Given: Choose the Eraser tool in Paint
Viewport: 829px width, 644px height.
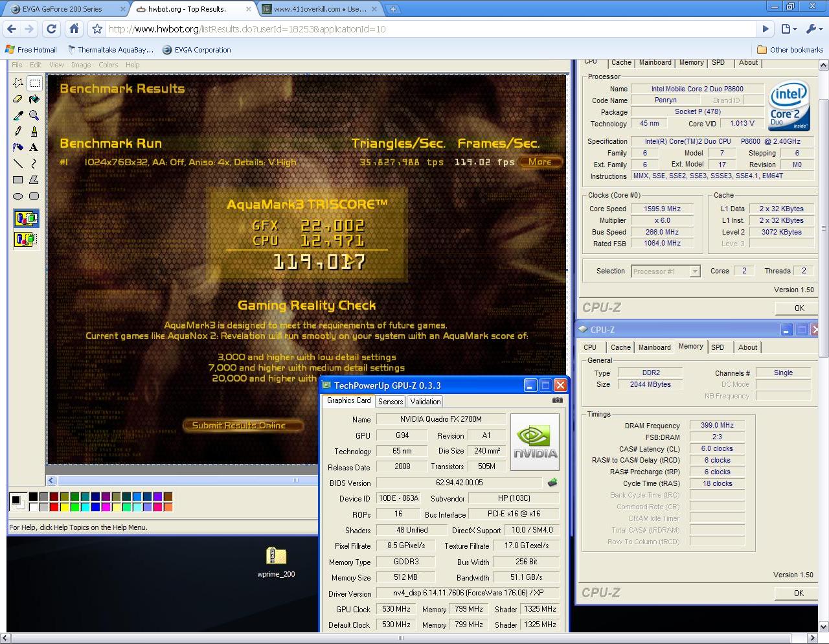Looking at the screenshot, I should 18,99.
